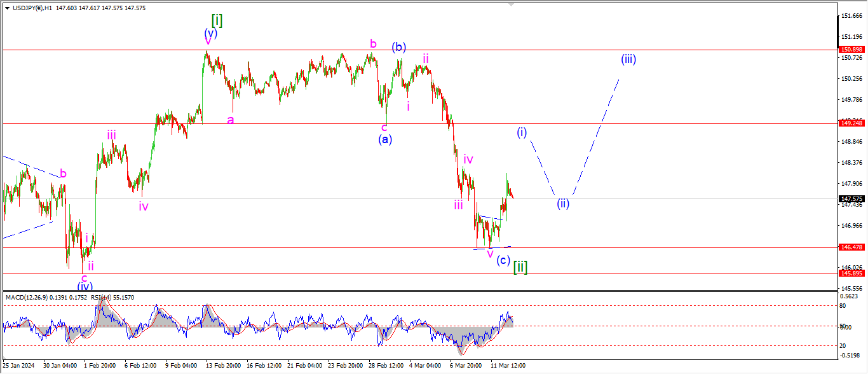Select the blue (a) wave label

pos(385,139)
